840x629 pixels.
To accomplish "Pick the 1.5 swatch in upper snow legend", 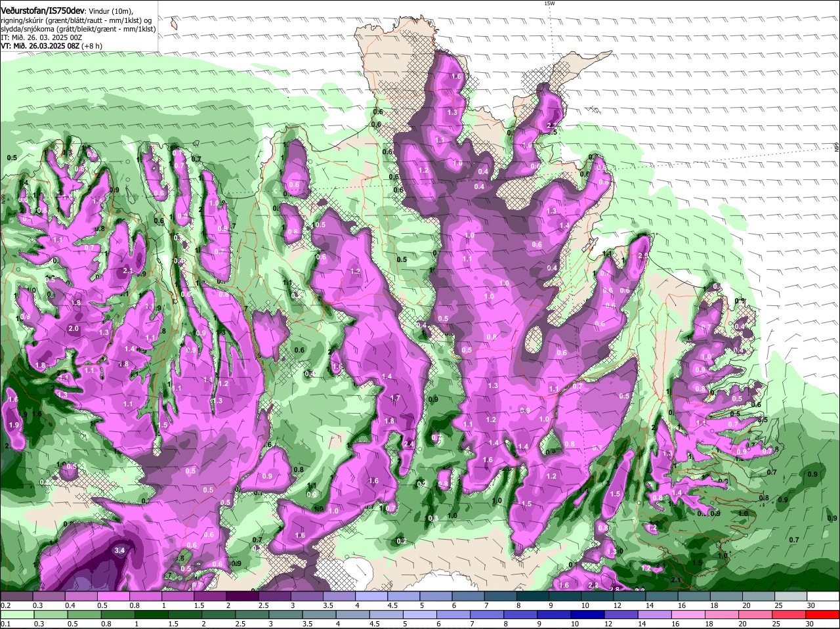I will [x=209, y=596].
